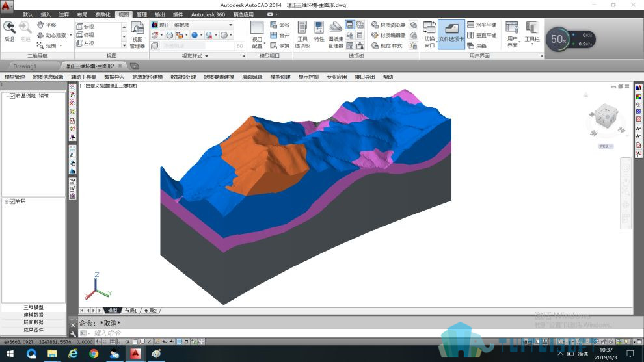Toggle the 岩层 layer checkbox
The image size is (644, 362).
(12, 201)
